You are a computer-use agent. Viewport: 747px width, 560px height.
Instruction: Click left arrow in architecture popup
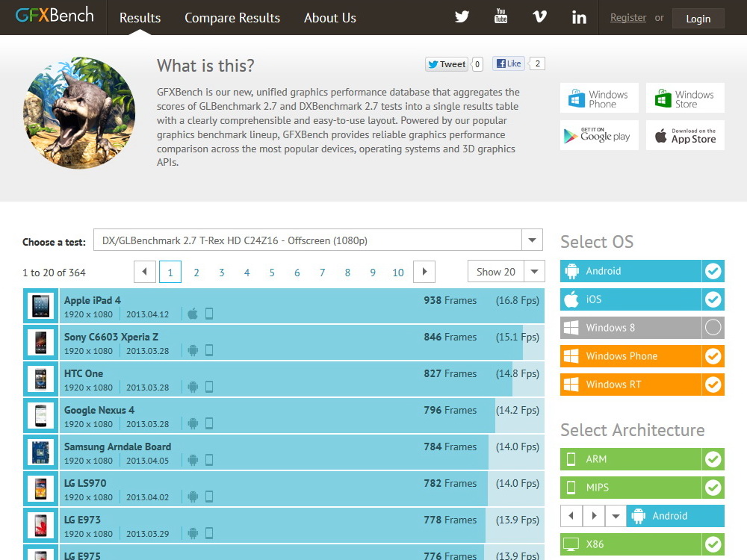pos(571,516)
